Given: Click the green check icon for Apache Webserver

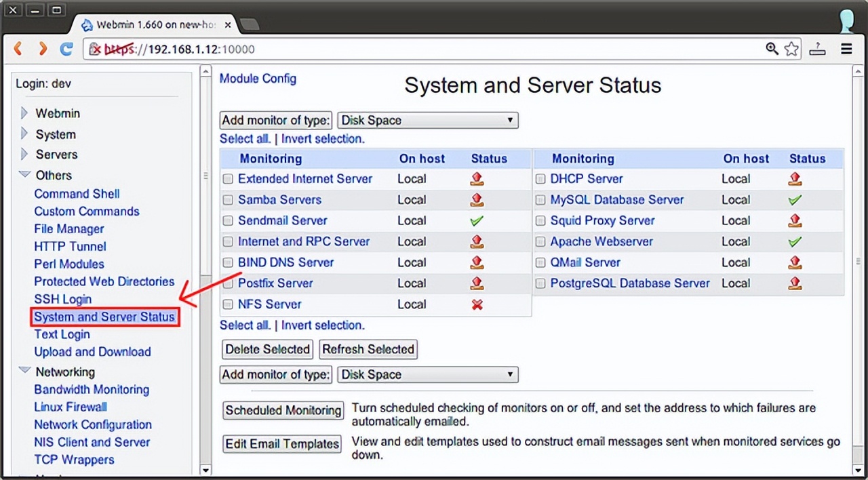Looking at the screenshot, I should click(x=795, y=241).
